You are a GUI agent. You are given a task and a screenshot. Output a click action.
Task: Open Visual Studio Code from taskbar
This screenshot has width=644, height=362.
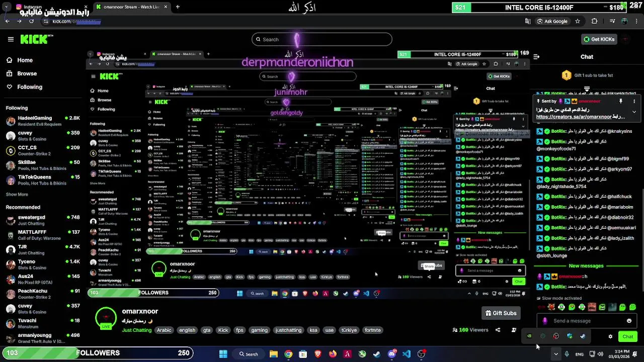pos(407,354)
